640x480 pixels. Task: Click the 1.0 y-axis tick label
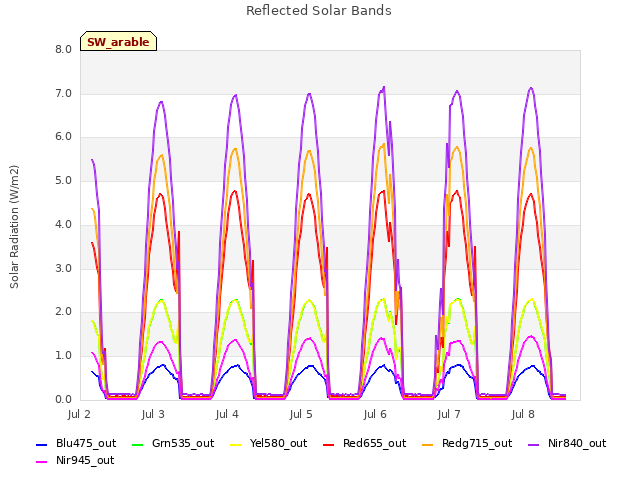click(64, 356)
